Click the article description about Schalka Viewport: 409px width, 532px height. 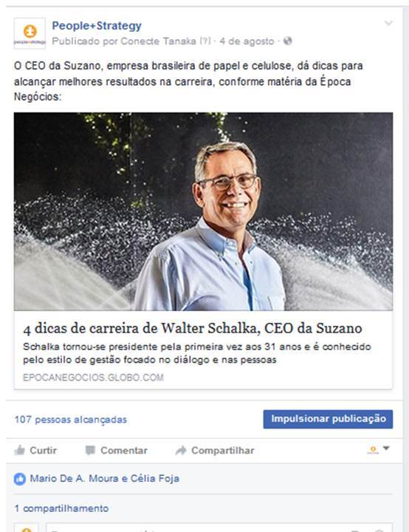[196, 353]
